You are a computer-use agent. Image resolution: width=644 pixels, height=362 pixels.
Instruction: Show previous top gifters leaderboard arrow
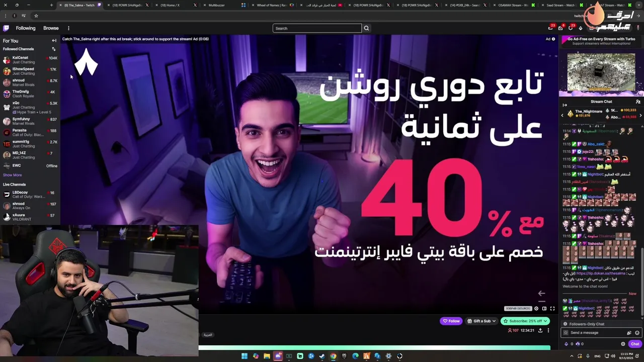(x=562, y=115)
